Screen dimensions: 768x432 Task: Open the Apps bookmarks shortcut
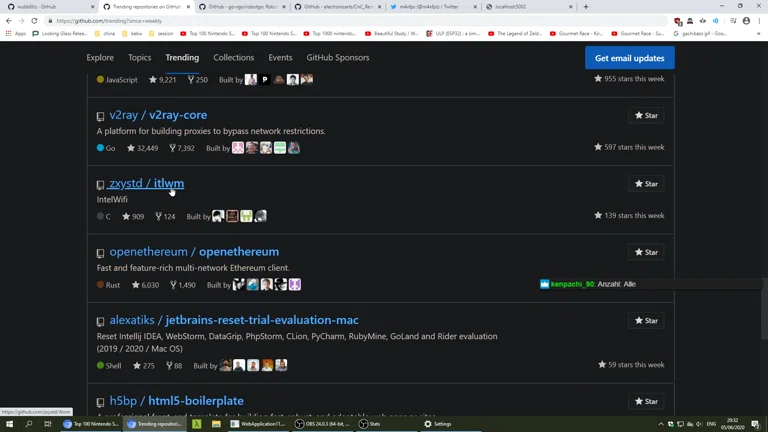point(16,34)
